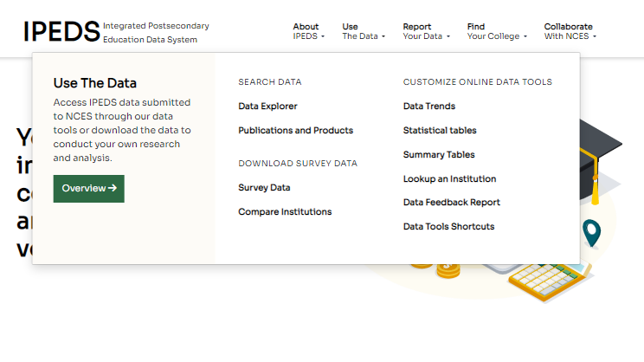Select Survey Data link
The image size is (644, 362).
pos(264,188)
